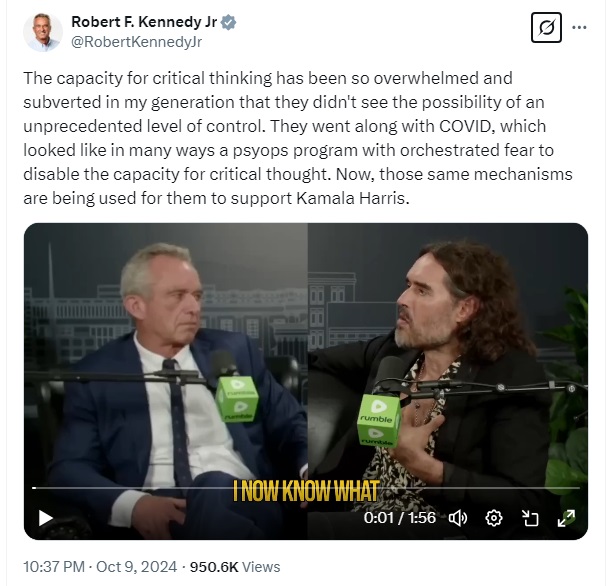The width and height of the screenshot is (613, 586).
Task: Click the 0:01 / 1:56 time display
Action: click(x=400, y=518)
